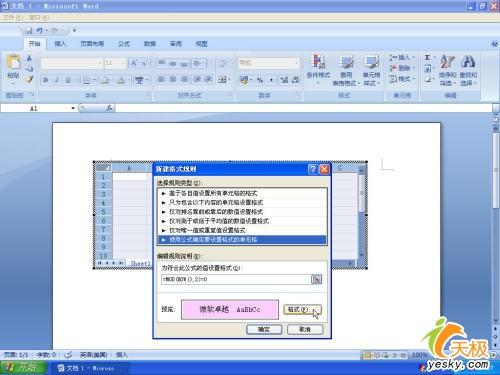This screenshot has height=375, width=500.
Task: Expand the Number group dialog launcher
Action: [298, 95]
